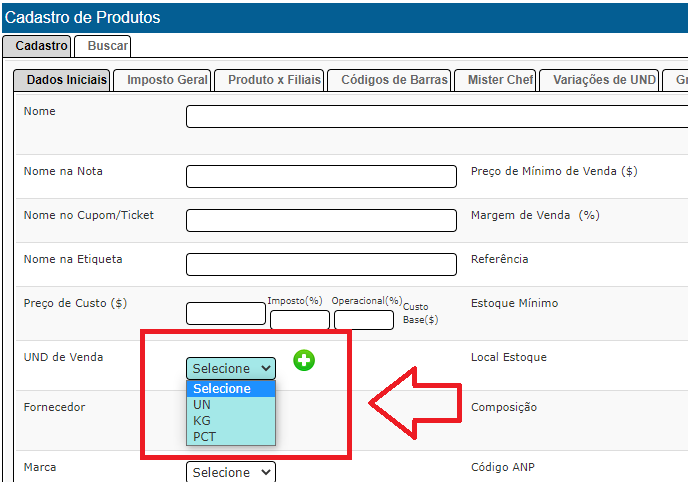Click the Estoque Mínimo label

pos(514,303)
